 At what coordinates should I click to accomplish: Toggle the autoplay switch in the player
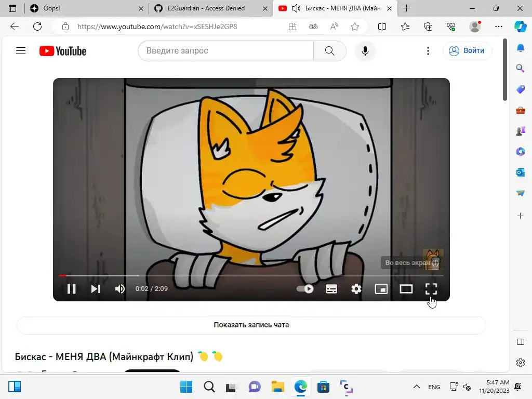(x=304, y=289)
